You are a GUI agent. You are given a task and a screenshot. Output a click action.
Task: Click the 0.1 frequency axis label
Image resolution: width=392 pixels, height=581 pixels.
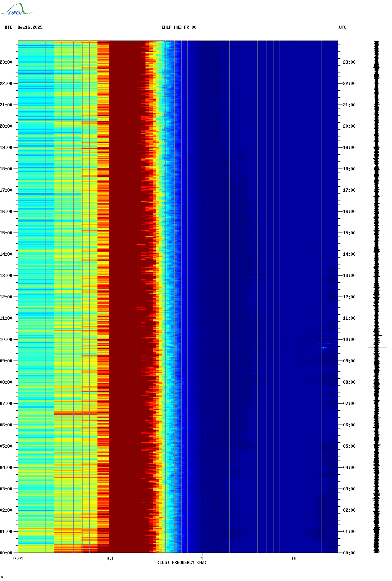tap(110, 559)
